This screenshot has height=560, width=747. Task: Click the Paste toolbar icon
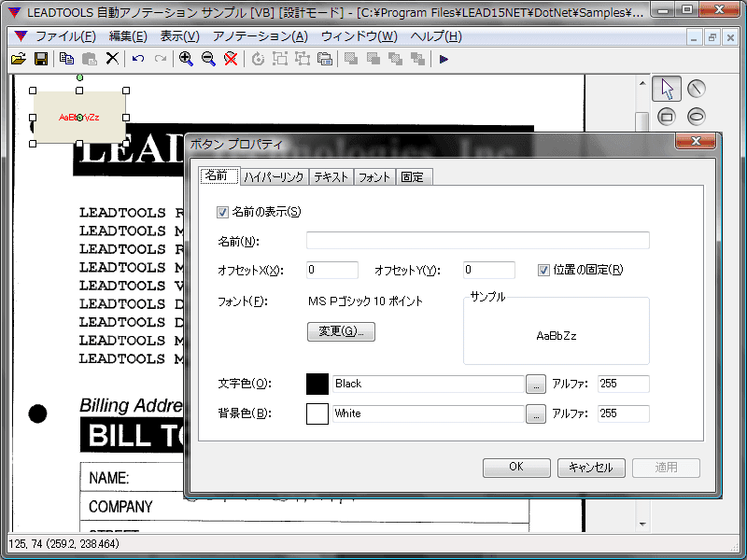click(x=90, y=59)
